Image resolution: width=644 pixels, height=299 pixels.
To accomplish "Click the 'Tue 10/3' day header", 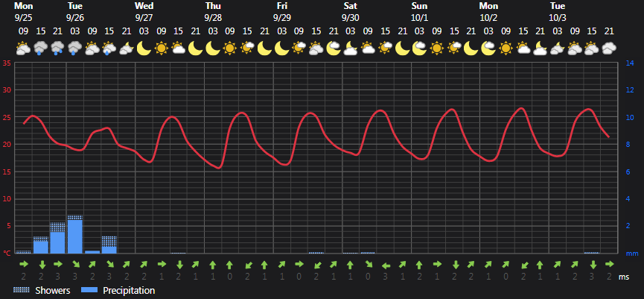I will pos(558,12).
